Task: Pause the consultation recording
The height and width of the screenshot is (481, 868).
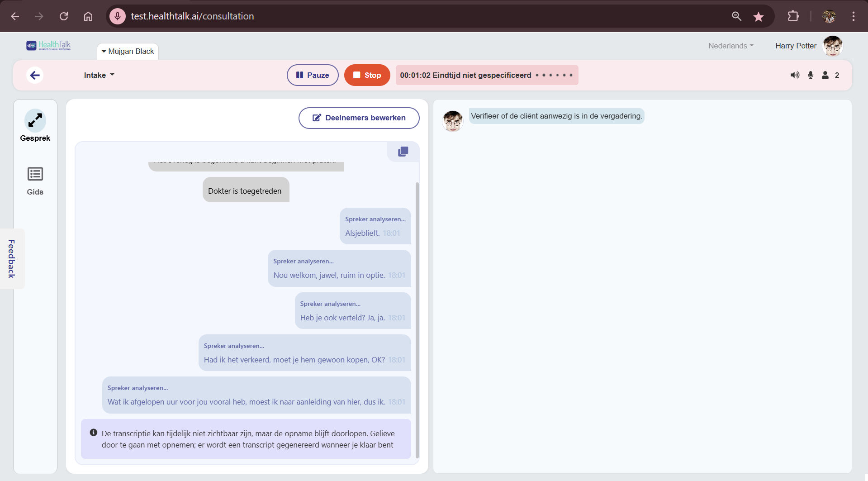Action: [x=313, y=75]
